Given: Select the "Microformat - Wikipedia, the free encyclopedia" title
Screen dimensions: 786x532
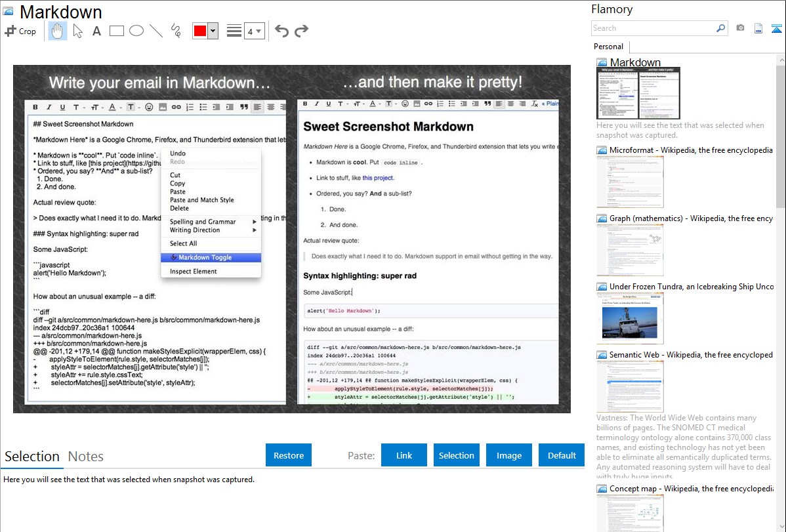Looking at the screenshot, I should 691,150.
